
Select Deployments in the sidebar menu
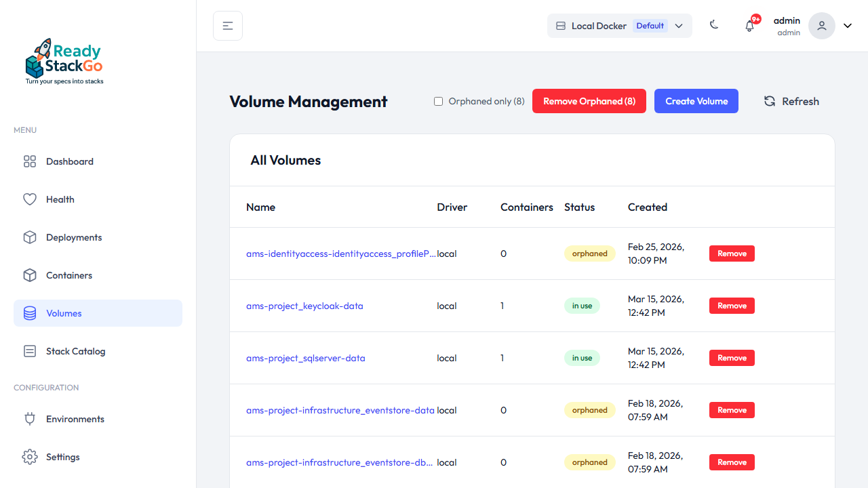pyautogui.click(x=73, y=237)
